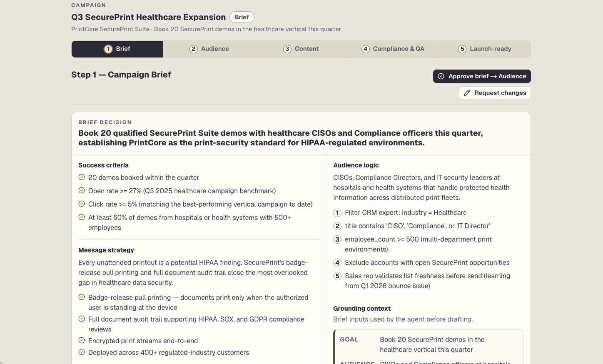Click the paragraph starting "CISOs, Compliance Directors"

[x=421, y=187]
